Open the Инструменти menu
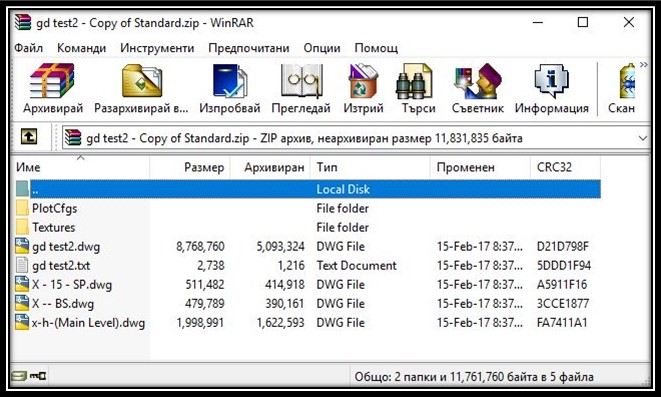This screenshot has width=661, height=397. click(157, 48)
